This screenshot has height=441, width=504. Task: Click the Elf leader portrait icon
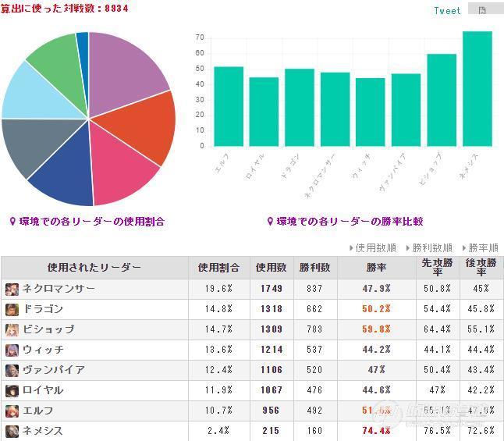(x=12, y=411)
